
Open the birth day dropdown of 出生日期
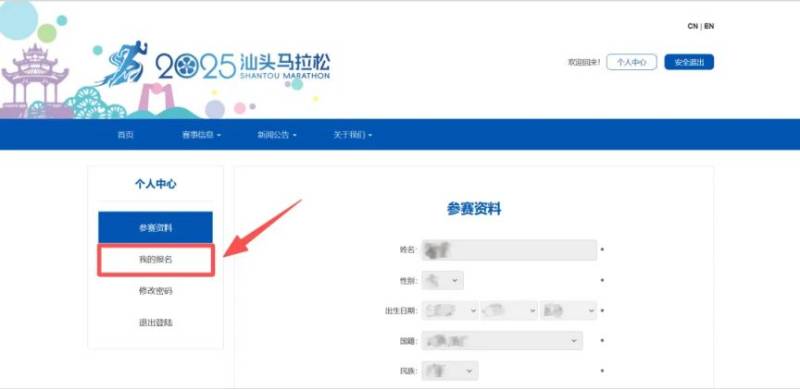coord(568,310)
